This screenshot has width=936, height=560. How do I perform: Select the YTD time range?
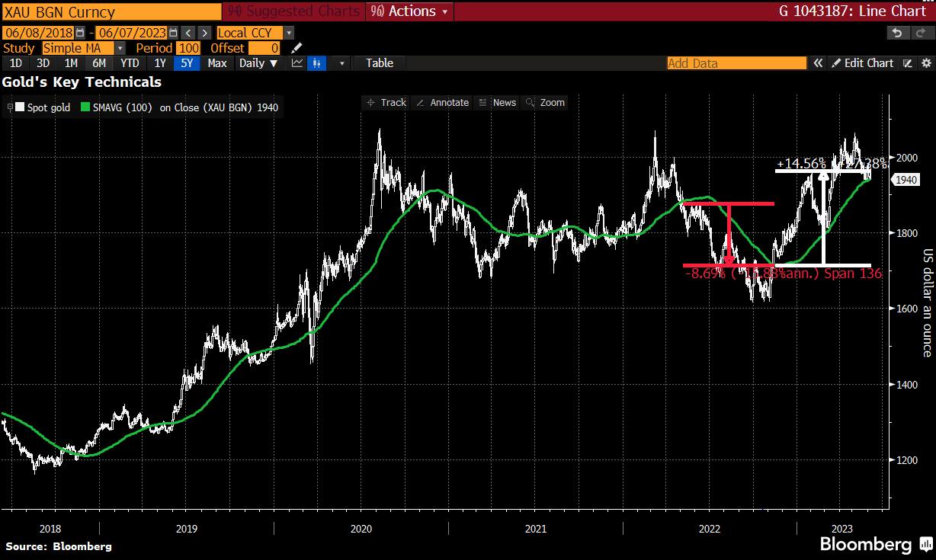130,63
